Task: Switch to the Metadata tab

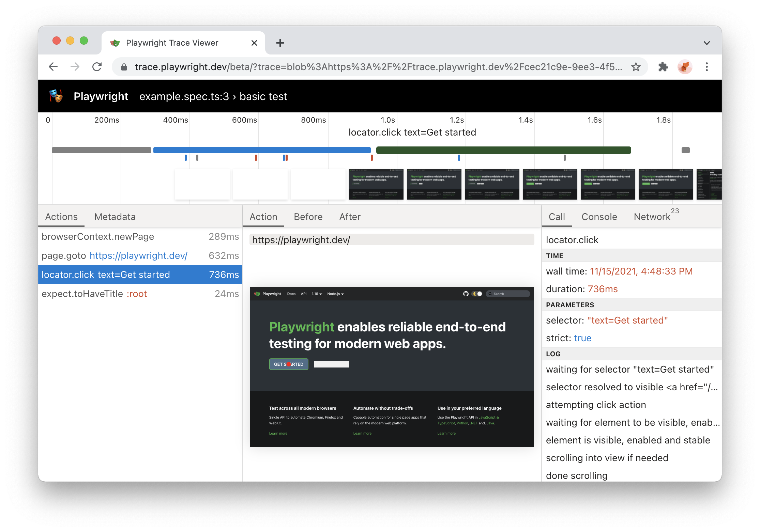Action: [115, 217]
